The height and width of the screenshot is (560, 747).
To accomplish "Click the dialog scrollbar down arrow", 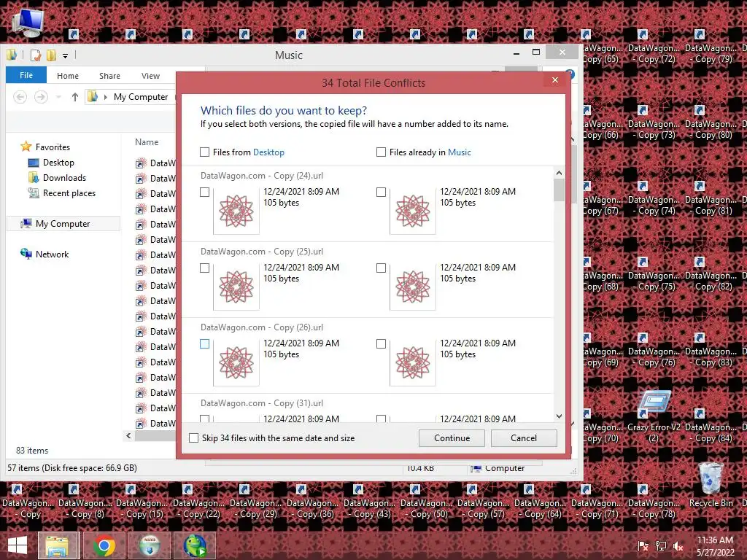I will click(x=559, y=416).
